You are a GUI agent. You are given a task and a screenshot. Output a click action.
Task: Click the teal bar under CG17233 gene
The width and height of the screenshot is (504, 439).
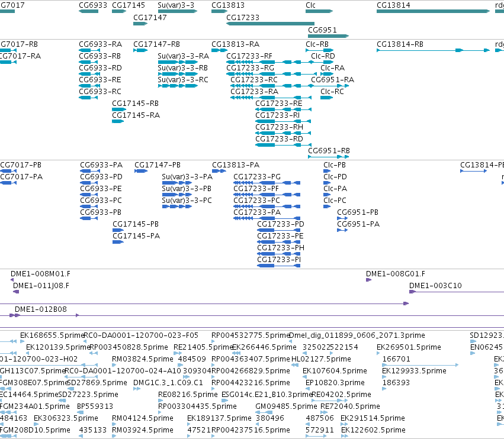(x=270, y=24)
